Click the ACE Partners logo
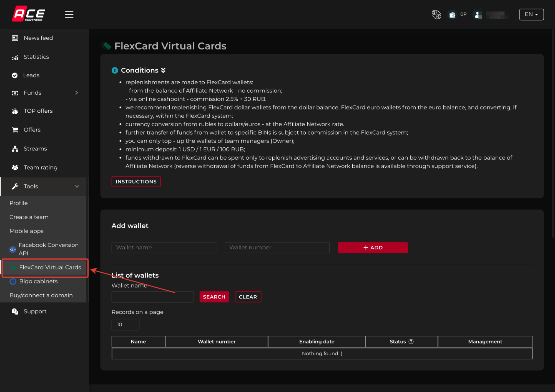The width and height of the screenshot is (555, 392). click(x=29, y=14)
